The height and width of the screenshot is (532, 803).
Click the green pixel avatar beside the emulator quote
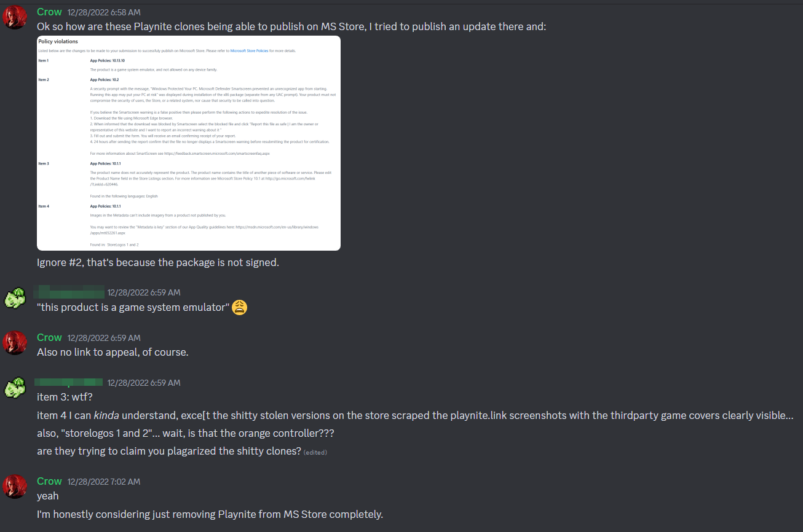coord(15,297)
